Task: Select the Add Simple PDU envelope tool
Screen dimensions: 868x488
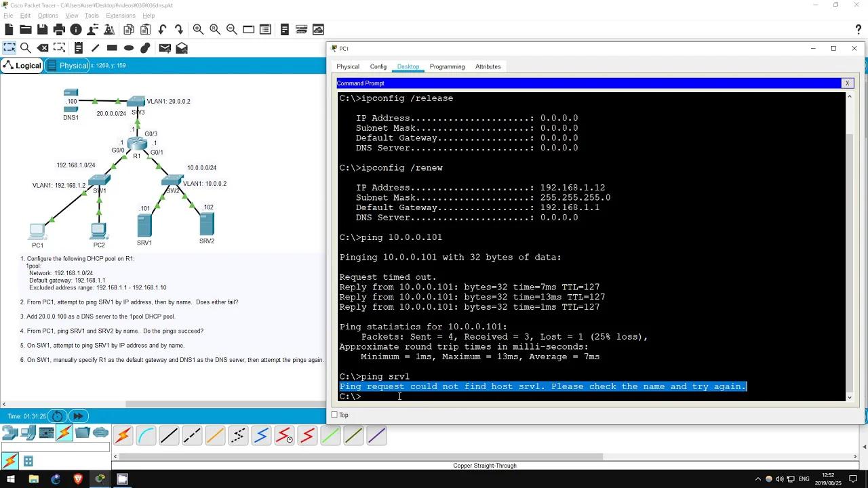Action: coord(165,47)
